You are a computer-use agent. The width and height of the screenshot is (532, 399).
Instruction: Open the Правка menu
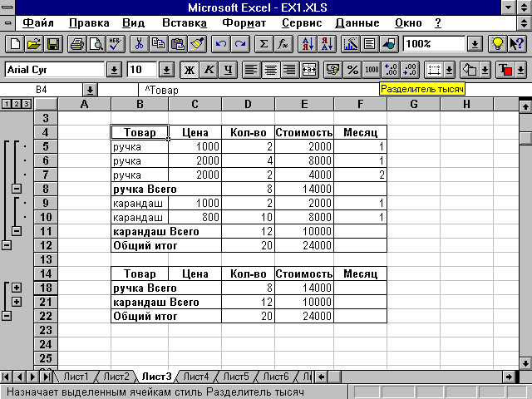coord(89,23)
